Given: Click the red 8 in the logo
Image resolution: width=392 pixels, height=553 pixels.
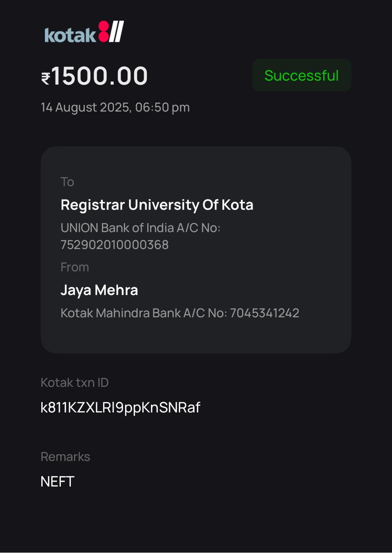Looking at the screenshot, I should 104,32.
